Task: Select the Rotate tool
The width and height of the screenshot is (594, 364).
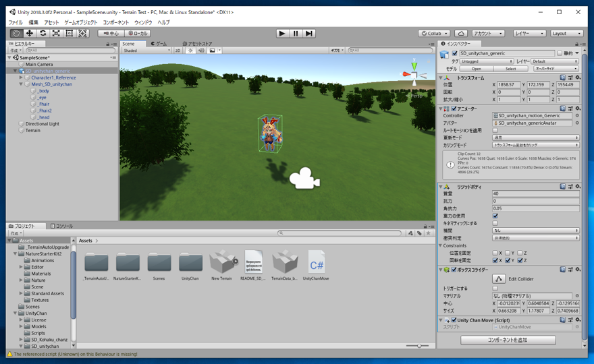Action: click(43, 33)
